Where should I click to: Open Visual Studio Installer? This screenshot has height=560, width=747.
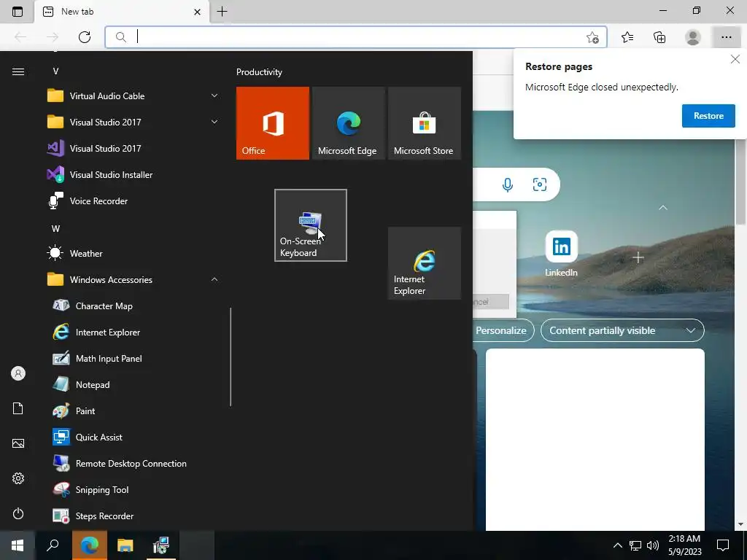133,175
